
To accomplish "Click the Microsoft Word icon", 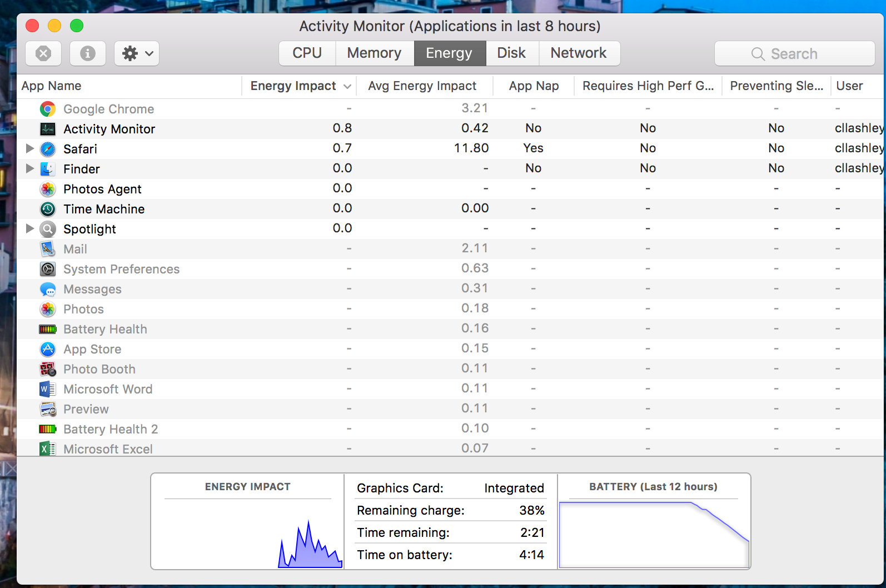I will (48, 389).
